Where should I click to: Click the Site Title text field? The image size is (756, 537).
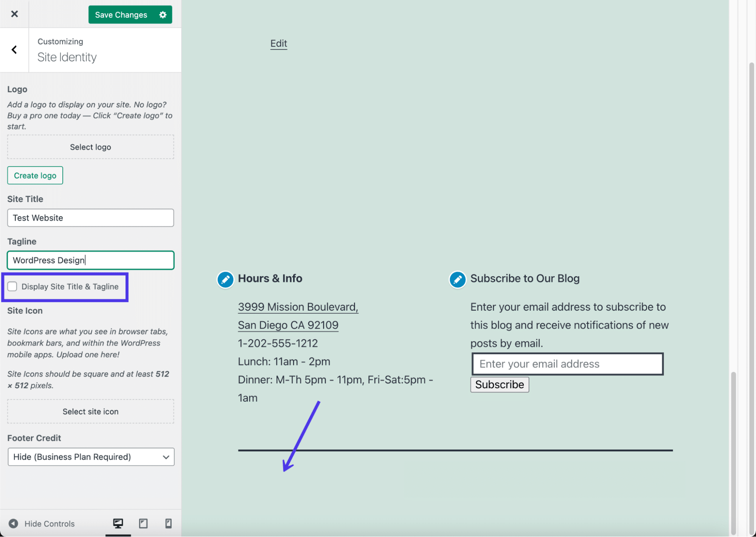[x=90, y=218]
